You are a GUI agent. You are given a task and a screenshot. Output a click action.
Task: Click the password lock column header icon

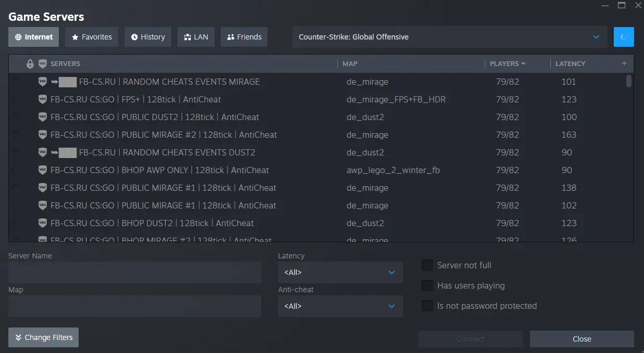tap(30, 64)
